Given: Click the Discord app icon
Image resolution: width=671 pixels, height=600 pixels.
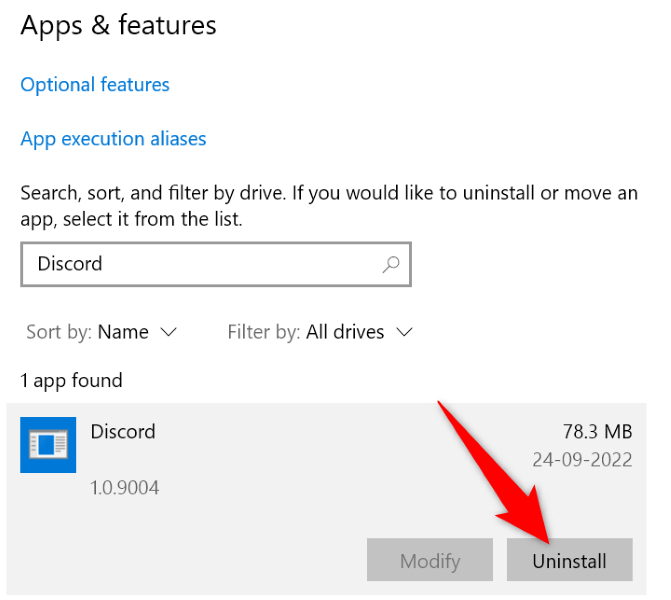Looking at the screenshot, I should click(x=48, y=444).
